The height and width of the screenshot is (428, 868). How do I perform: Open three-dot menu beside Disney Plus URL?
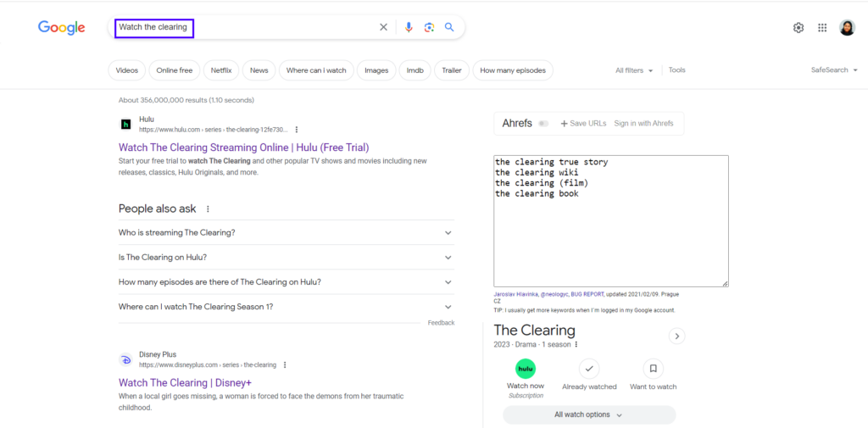click(285, 365)
